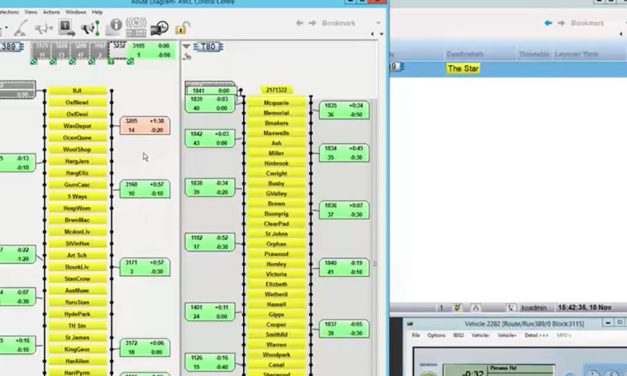Toggle the open padlock icon

182,28
